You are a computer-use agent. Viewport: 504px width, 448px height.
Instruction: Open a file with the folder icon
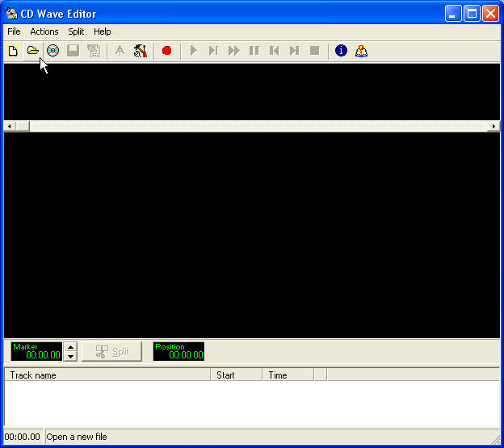click(33, 51)
